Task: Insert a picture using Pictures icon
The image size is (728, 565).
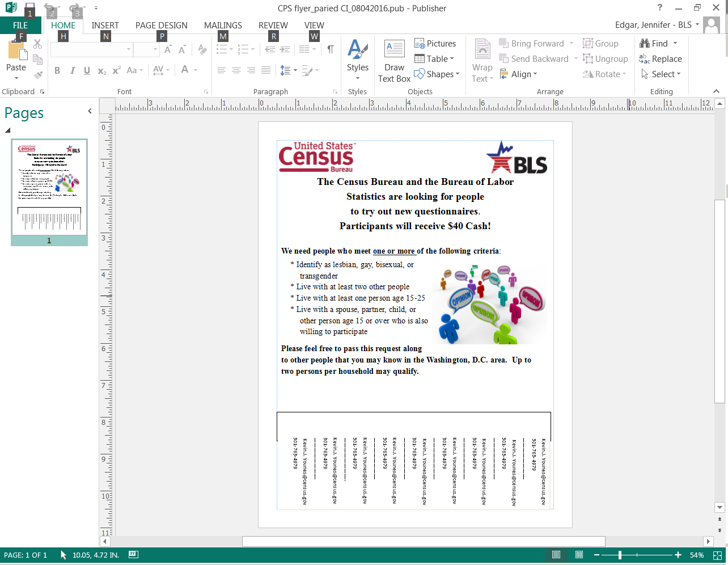Action: [435, 44]
